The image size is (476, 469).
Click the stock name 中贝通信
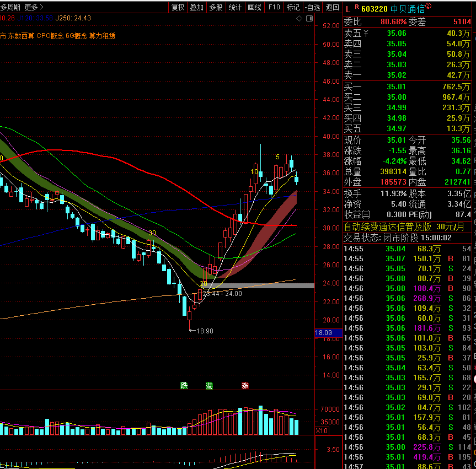pos(408,9)
